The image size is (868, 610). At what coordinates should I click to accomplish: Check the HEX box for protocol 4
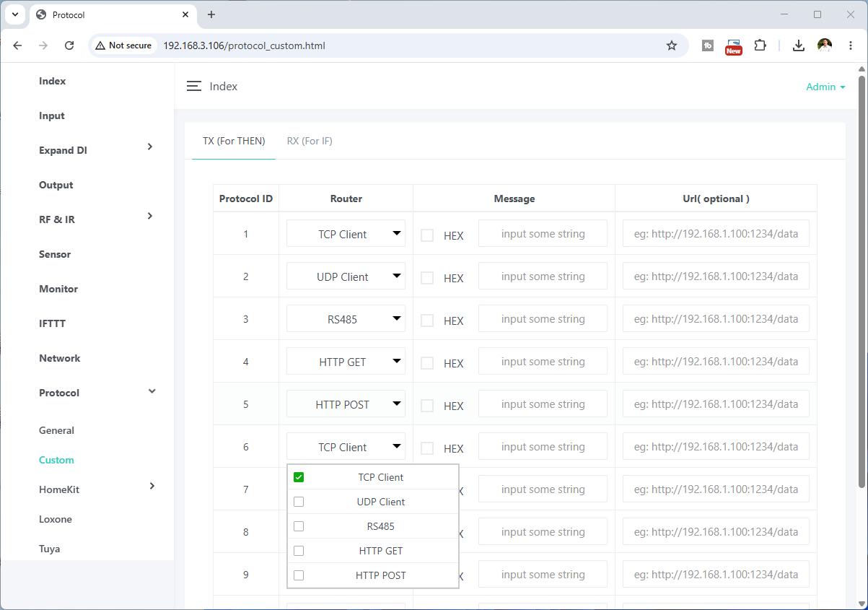[427, 363]
